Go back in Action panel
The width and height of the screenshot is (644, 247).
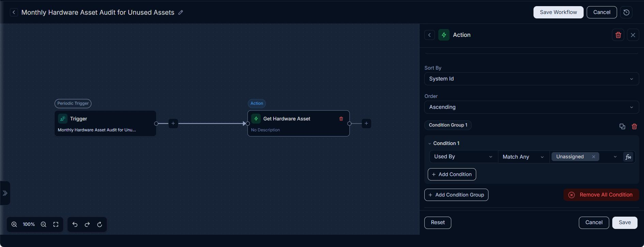[x=429, y=35]
